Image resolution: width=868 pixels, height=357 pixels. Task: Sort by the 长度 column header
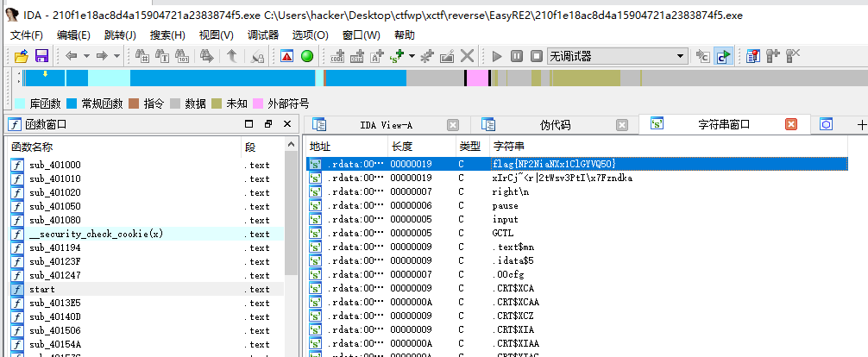coord(422,147)
